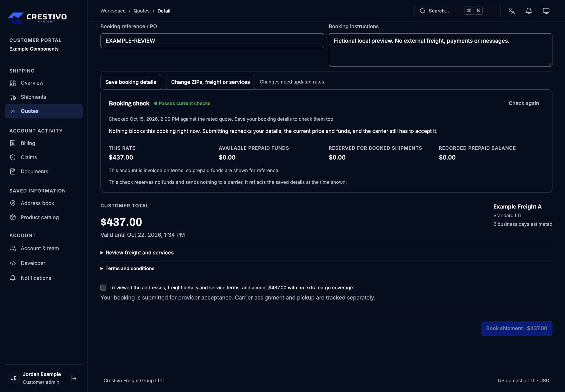The image size is (565, 392).
Task: Expand Review freight and services
Action: (137, 253)
